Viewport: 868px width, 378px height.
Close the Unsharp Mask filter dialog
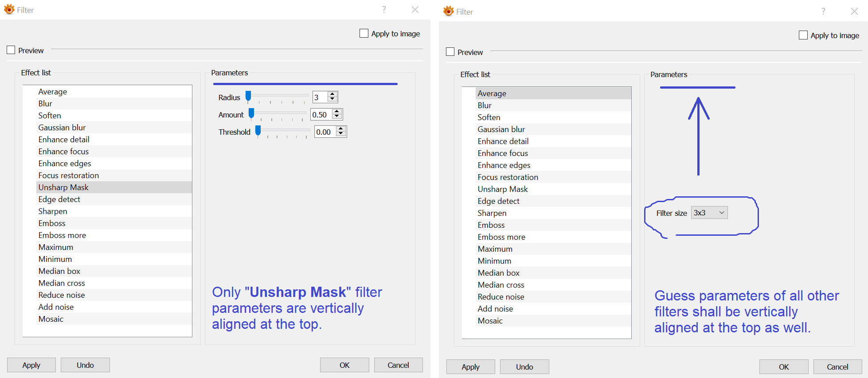(415, 10)
